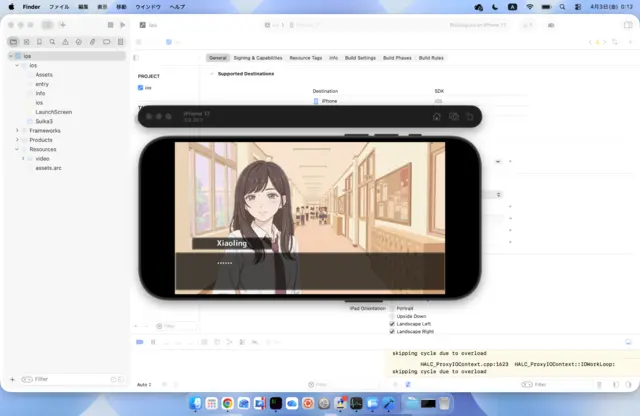Image resolution: width=640 pixels, height=416 pixels.
Task: Open the Build Phases tab
Action: 397,58
